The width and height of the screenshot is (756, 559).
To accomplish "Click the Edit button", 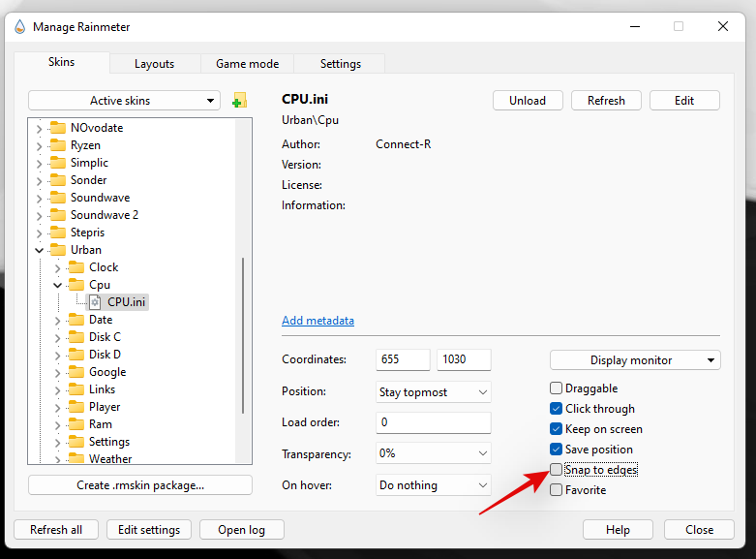I will (684, 101).
